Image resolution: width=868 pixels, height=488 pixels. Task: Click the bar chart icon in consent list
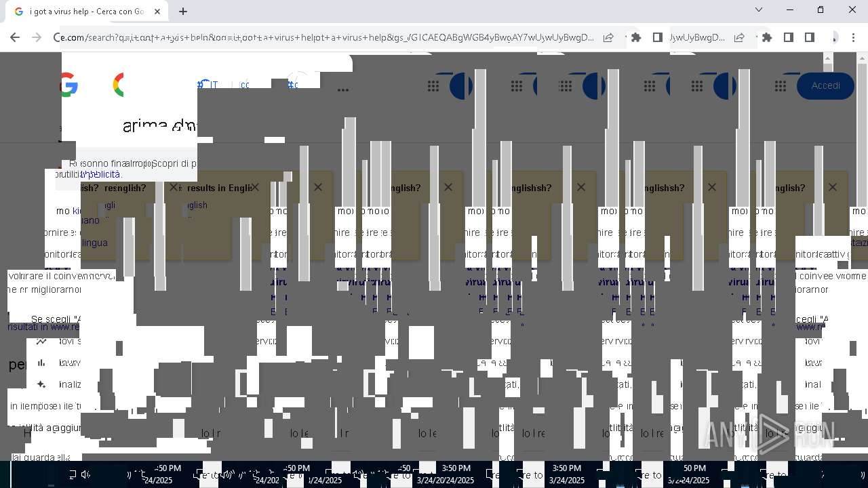tap(41, 363)
